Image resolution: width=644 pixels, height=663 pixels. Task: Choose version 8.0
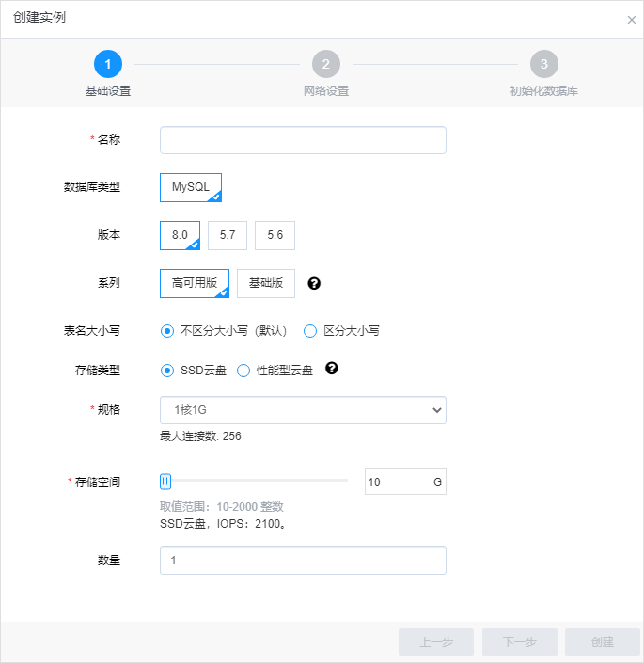(180, 235)
